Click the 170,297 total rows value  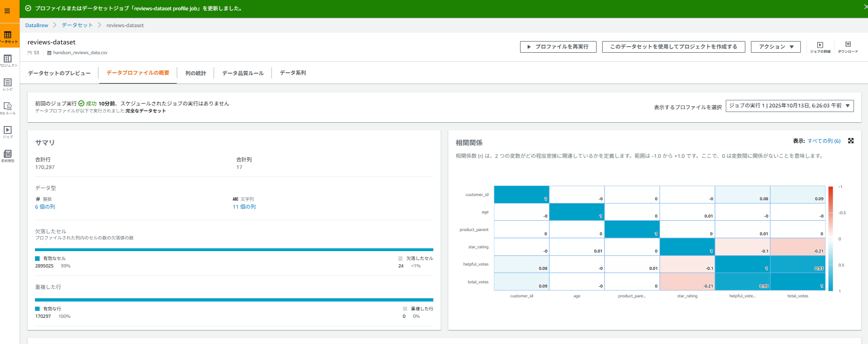coord(45,167)
